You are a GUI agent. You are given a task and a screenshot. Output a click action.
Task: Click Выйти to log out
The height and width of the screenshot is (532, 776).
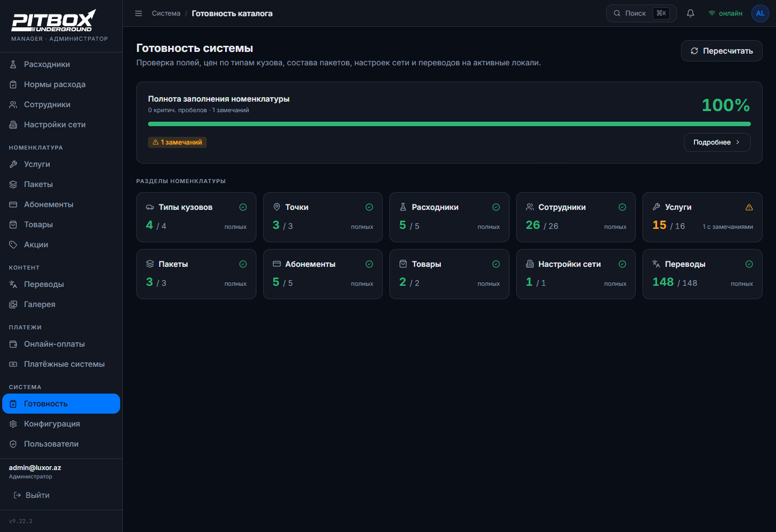[x=31, y=495]
